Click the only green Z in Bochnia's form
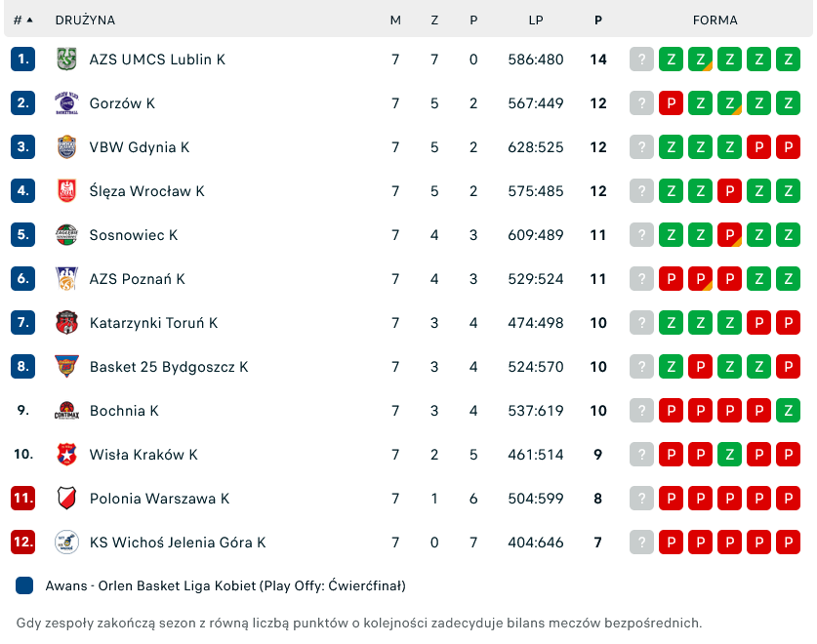 [788, 411]
